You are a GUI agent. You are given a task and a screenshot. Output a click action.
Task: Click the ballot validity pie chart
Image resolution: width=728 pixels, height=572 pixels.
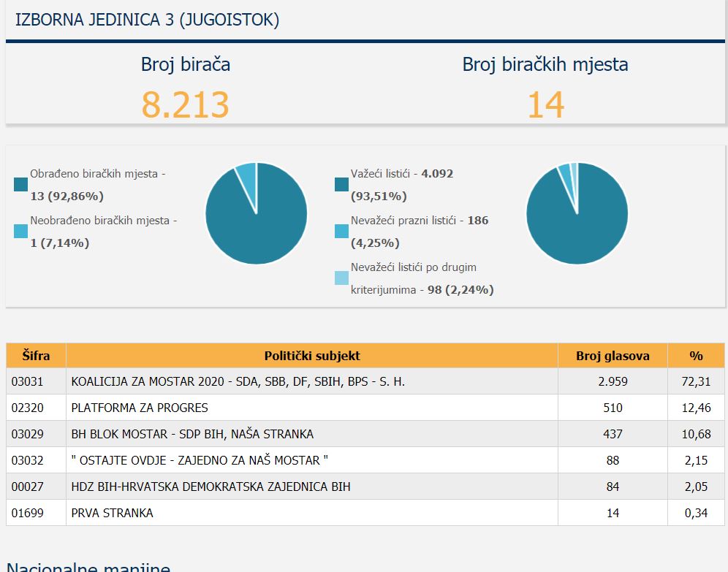(577, 213)
